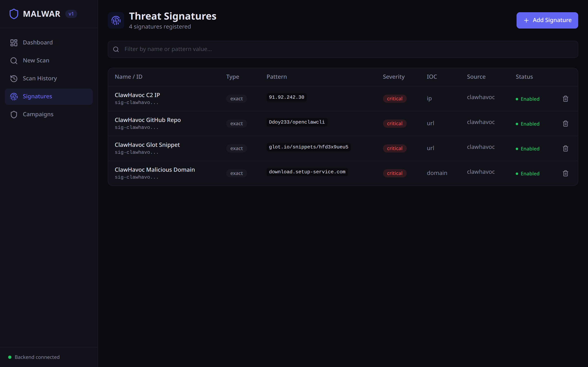
Task: Click the search magnifier icon in filter
Action: [116, 49]
